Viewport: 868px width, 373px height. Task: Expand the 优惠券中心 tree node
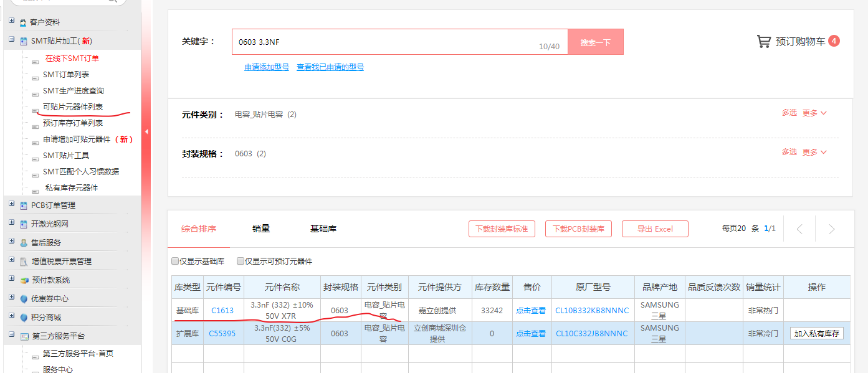pos(12,298)
